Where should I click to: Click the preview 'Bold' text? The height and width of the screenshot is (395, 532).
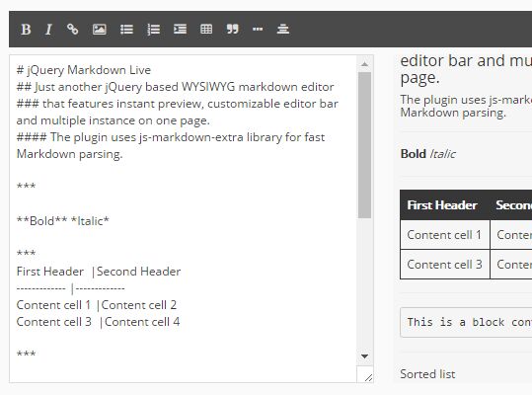(x=414, y=154)
